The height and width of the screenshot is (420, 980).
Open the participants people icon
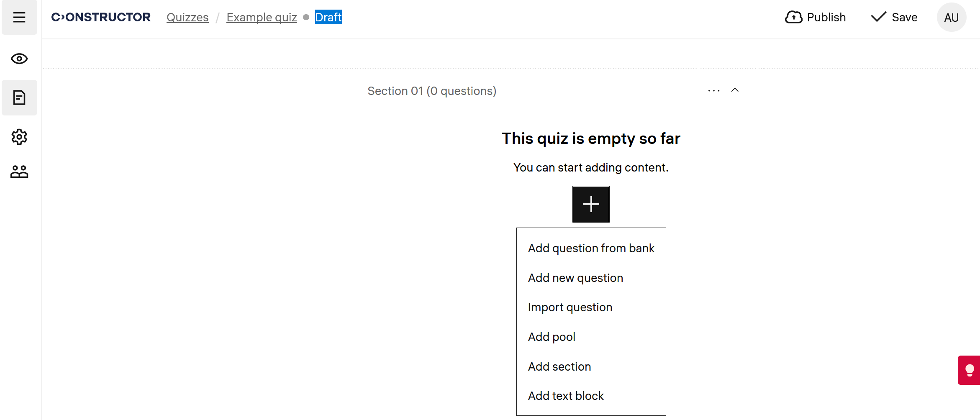click(19, 172)
